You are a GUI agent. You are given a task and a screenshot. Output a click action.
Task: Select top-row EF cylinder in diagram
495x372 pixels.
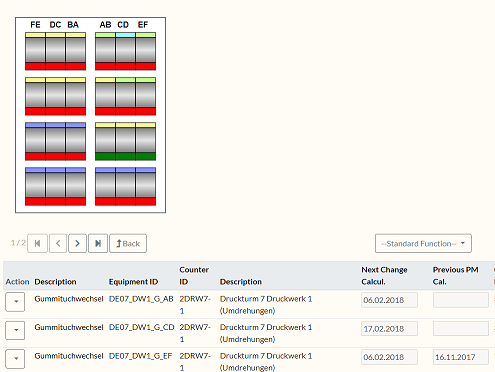pyautogui.click(x=146, y=50)
